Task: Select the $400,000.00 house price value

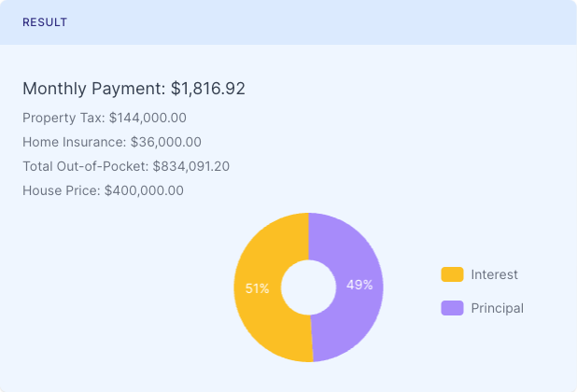Action: click(x=144, y=190)
